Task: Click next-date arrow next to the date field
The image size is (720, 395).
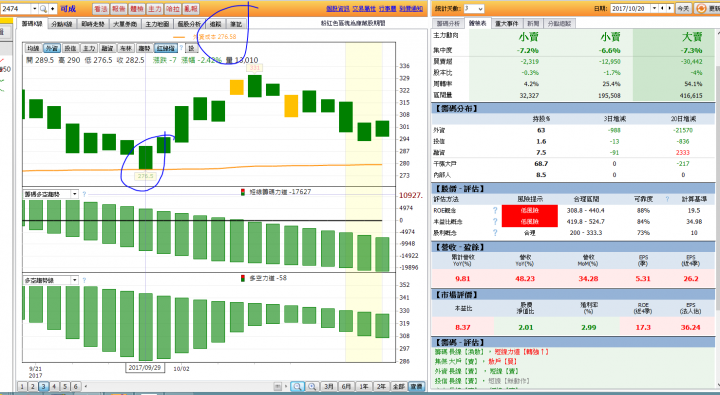Action: [669, 9]
